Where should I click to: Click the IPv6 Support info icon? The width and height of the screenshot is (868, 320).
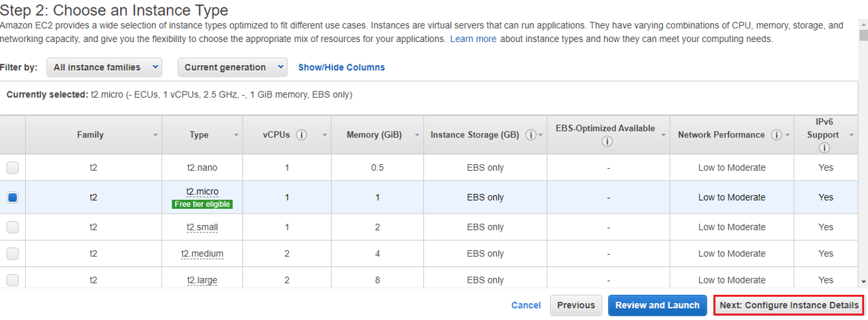point(825,148)
